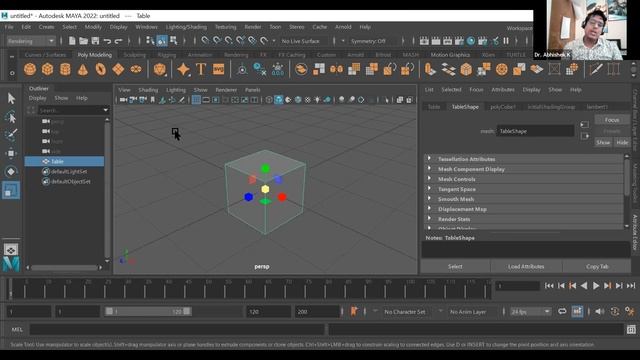Open the Windows menu
The image size is (640, 360).
click(x=146, y=27)
